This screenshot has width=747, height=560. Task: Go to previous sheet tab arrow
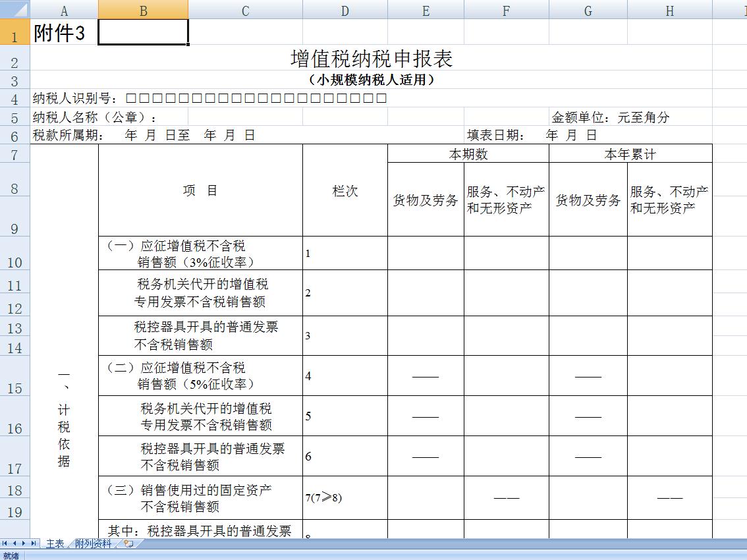tap(14, 544)
